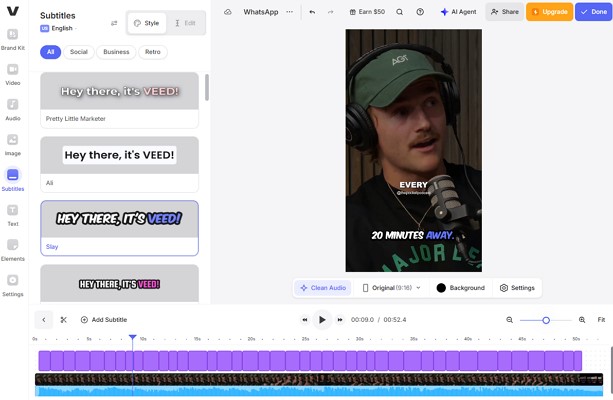Open the three-dot project menu
613x400 pixels.
(289, 12)
